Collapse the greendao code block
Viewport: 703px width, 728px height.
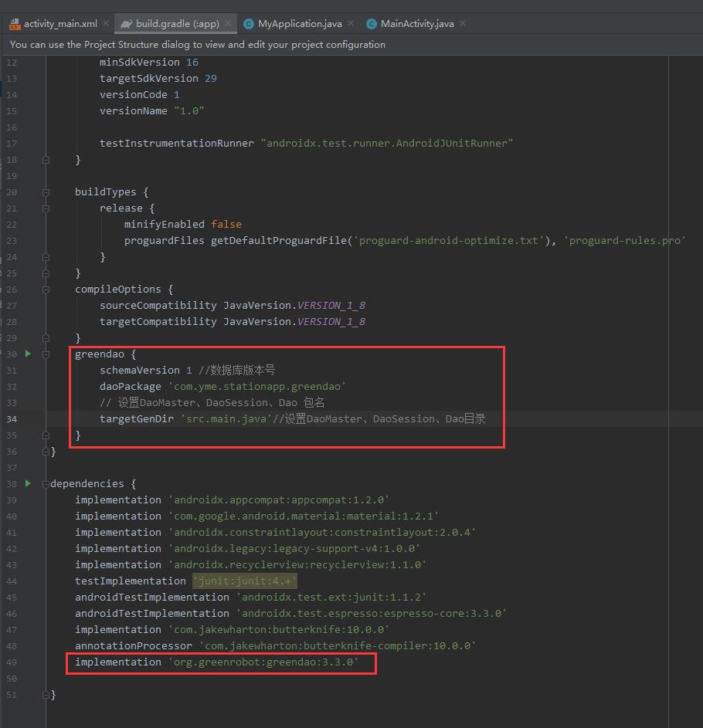45,353
